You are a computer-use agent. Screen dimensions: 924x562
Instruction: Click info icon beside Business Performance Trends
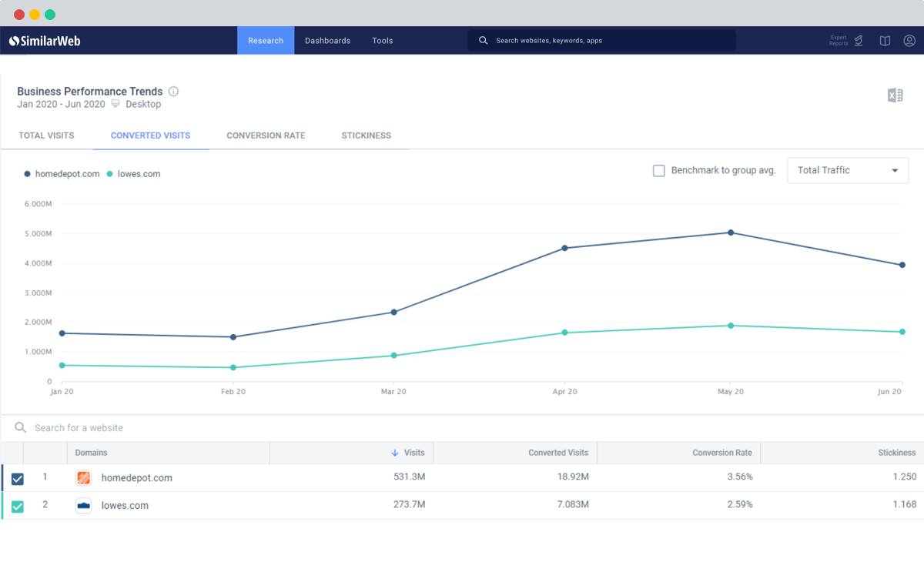[173, 91]
